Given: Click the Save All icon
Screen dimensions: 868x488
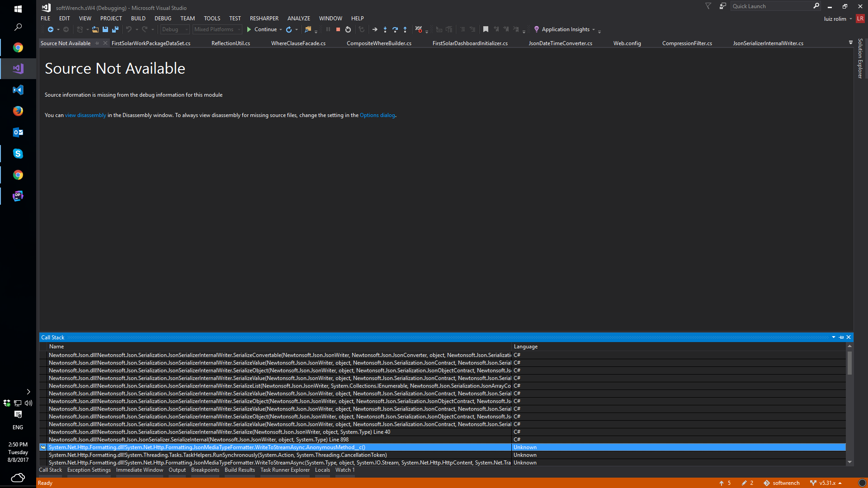Looking at the screenshot, I should [115, 29].
